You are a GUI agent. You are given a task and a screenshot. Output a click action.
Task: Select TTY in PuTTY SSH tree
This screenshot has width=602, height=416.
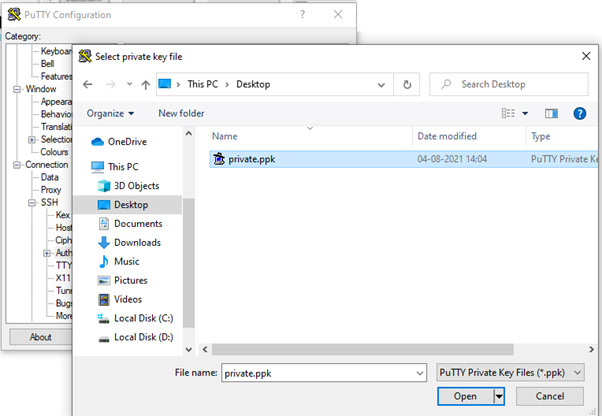click(x=64, y=265)
